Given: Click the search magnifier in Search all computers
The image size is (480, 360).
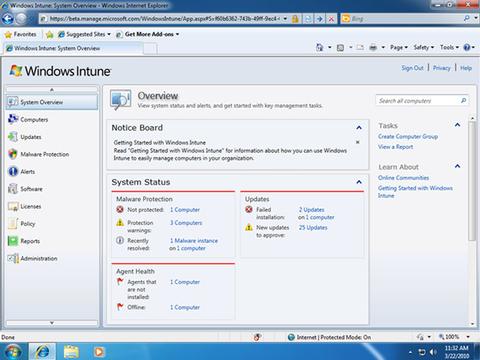Looking at the screenshot, I should click(463, 100).
